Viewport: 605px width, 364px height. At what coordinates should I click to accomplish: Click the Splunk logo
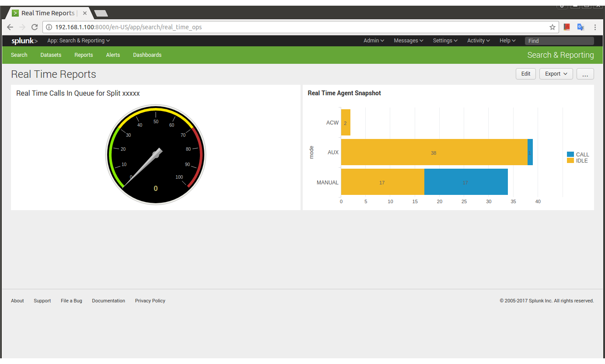pos(24,41)
